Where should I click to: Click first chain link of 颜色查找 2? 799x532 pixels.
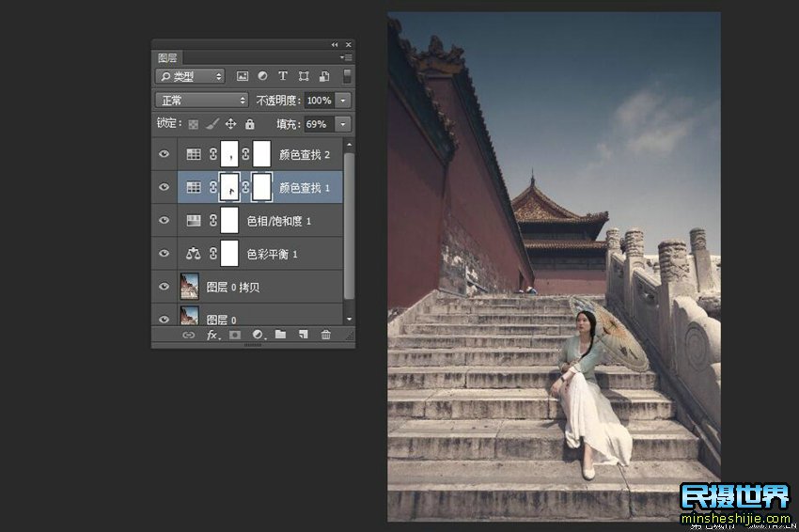coord(213,154)
